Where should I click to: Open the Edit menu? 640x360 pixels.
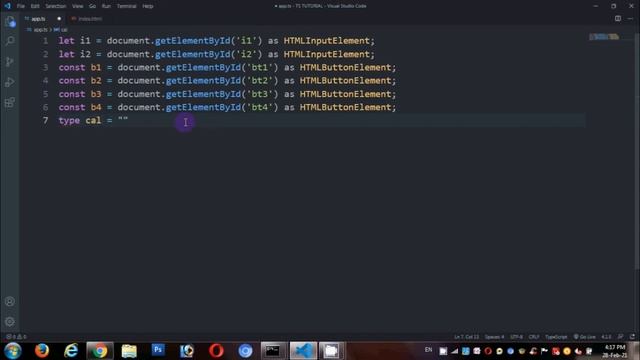(35, 6)
